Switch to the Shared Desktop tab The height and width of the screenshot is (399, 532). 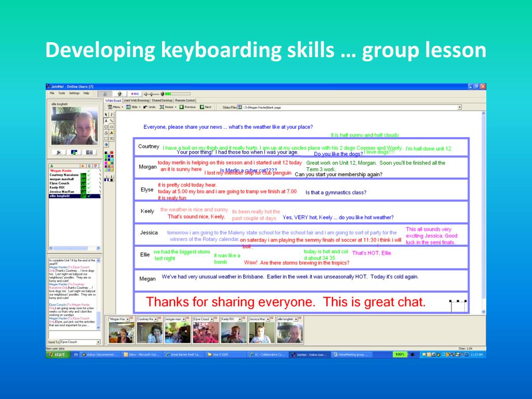pos(162,100)
